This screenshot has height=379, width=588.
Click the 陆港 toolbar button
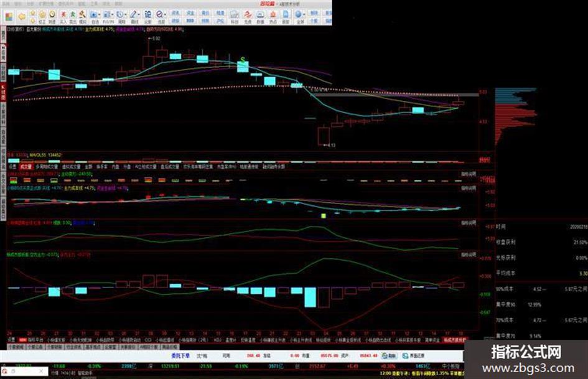[220, 13]
